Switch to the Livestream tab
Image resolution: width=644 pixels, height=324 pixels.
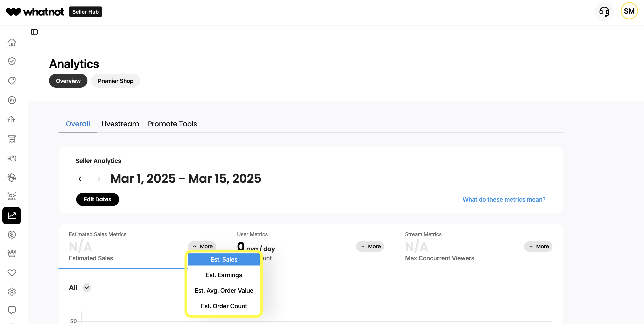click(x=120, y=124)
